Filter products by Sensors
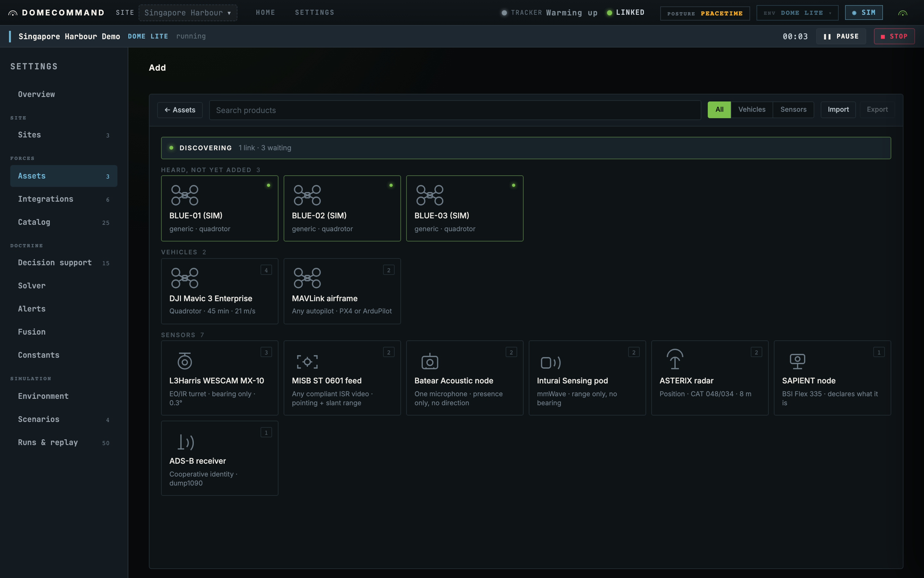 pos(793,110)
